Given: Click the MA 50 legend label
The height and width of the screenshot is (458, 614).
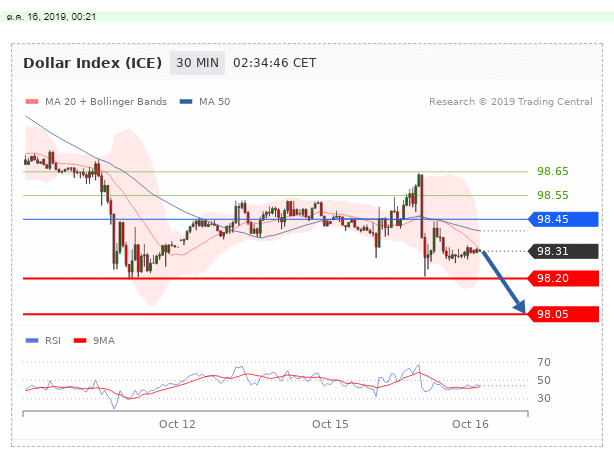Looking at the screenshot, I should click(215, 102).
